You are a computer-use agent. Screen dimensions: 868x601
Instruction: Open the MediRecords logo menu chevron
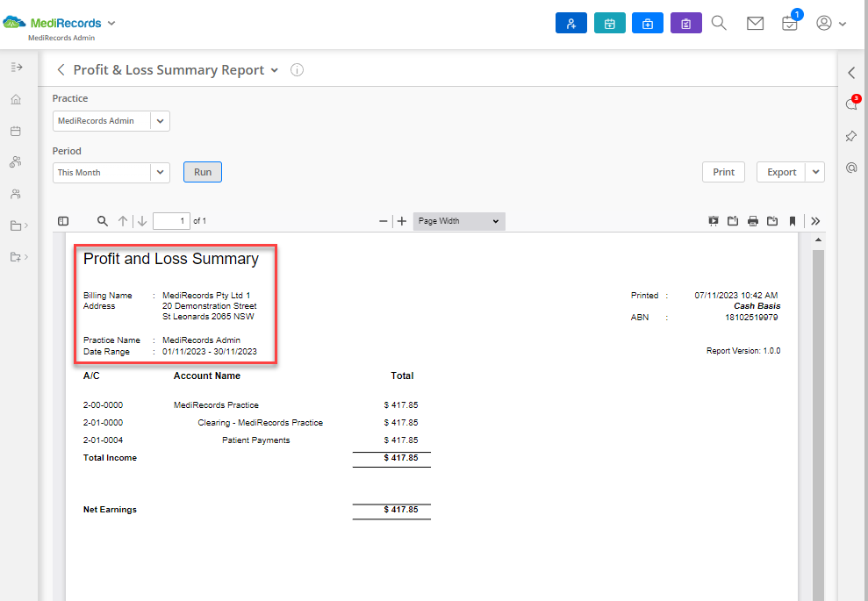[x=111, y=23]
